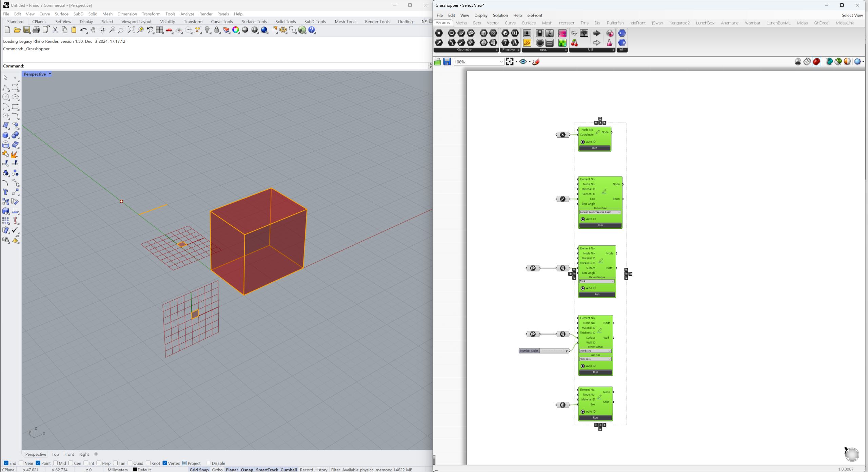Viewport: 868px width, 472px height.
Task: Click the Rhino help question mark icon
Action: [312, 30]
